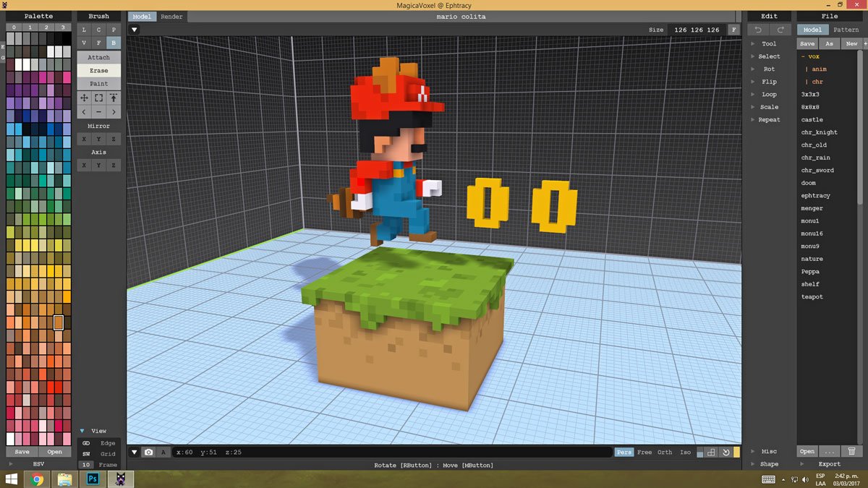Image resolution: width=868 pixels, height=488 pixels.
Task: Toggle Axis Y
Action: (99, 166)
